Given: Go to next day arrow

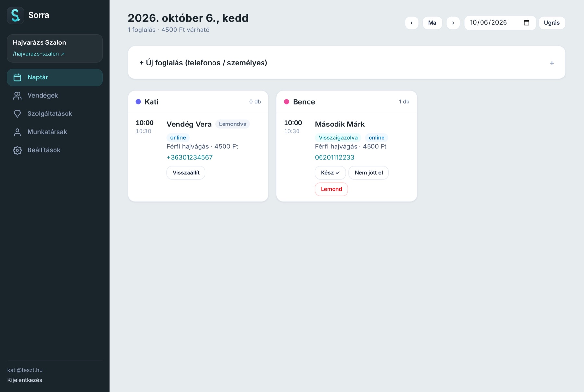Looking at the screenshot, I should click(453, 23).
